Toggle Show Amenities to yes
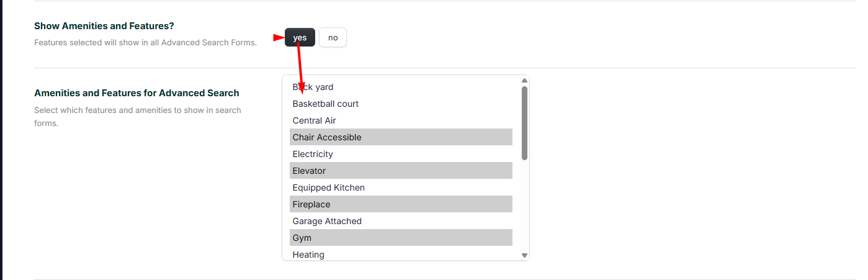The height and width of the screenshot is (280, 868). [x=300, y=38]
